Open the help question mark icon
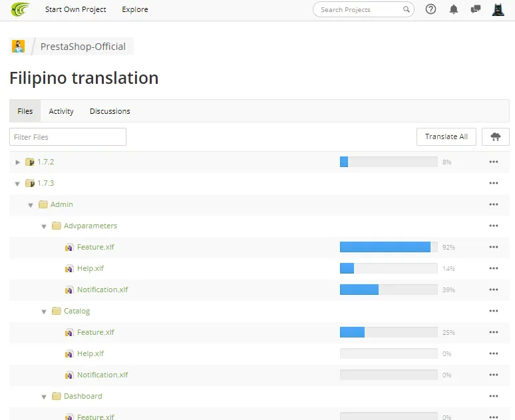Image resolution: width=515 pixels, height=420 pixels. pyautogui.click(x=430, y=9)
